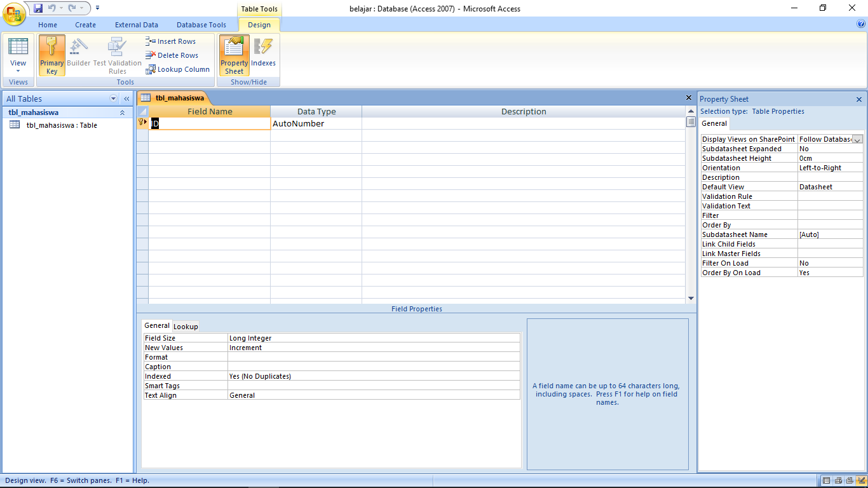The image size is (868, 488).
Task: Switch to PivotChart View from status bar
Action: coord(850,480)
